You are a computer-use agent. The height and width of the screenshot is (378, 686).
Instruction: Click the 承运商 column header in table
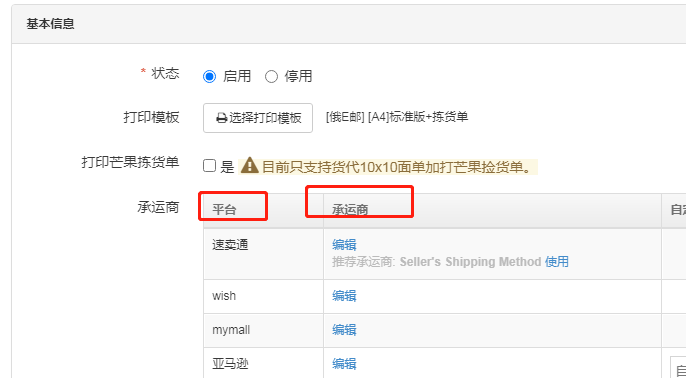[350, 210]
